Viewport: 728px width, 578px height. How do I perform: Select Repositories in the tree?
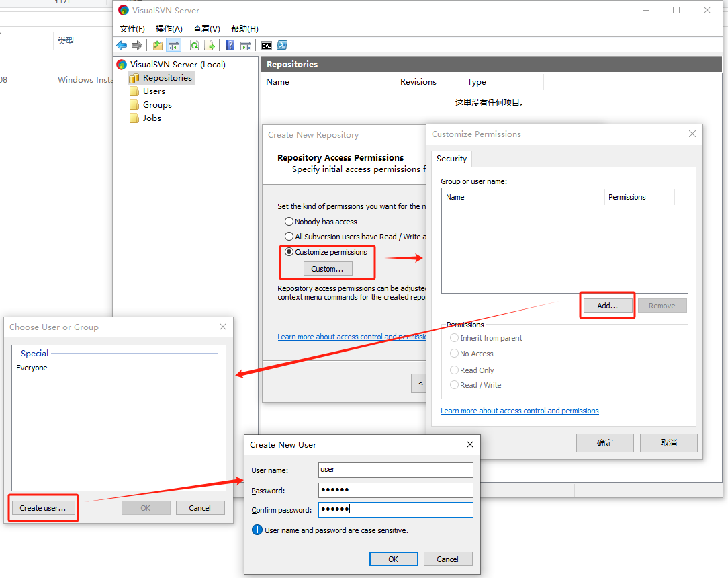167,77
